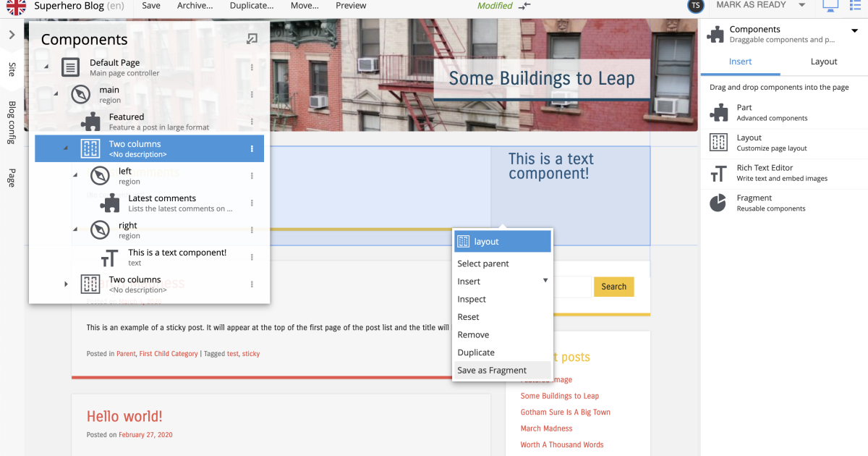Choose Inspect from the context menu
The width and height of the screenshot is (868, 456).
click(x=471, y=299)
